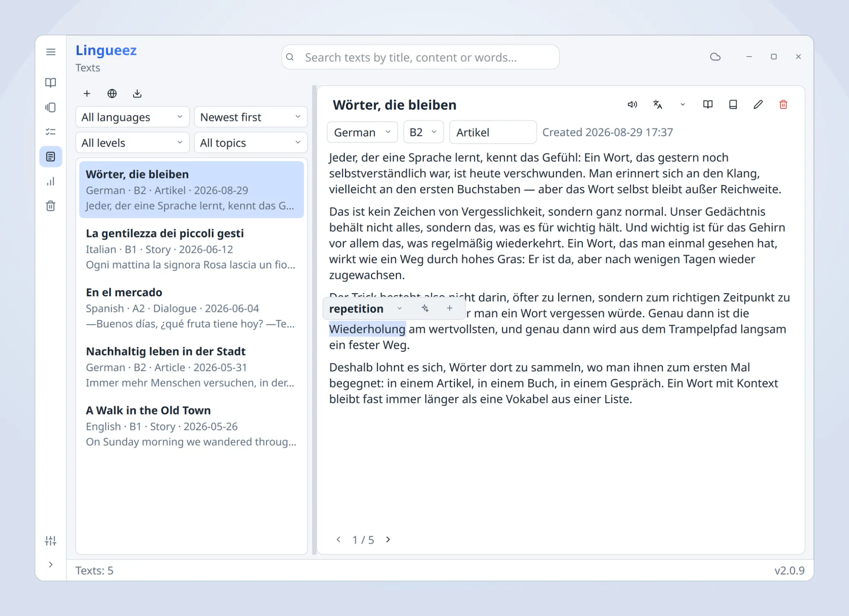Add a new text with plus icon
849x616 pixels.
point(87,94)
